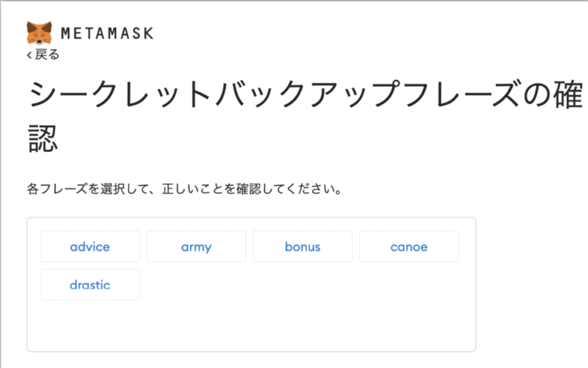Choose the army phrase word
The image size is (588, 368).
pyautogui.click(x=196, y=247)
